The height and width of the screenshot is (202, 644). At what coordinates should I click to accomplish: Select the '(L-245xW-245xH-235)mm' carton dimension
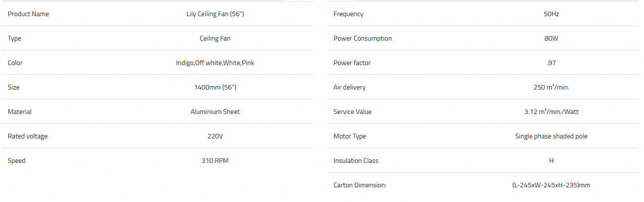coord(551,185)
